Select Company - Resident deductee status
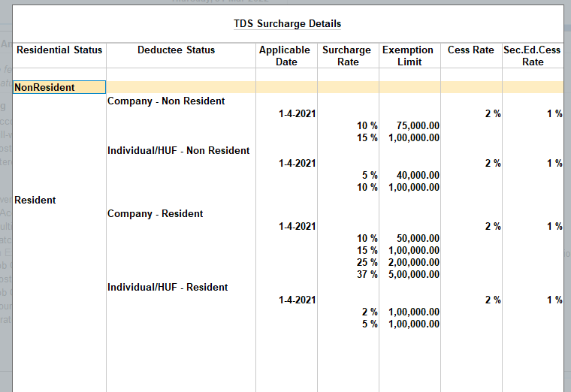This screenshot has width=571, height=392. coord(155,213)
